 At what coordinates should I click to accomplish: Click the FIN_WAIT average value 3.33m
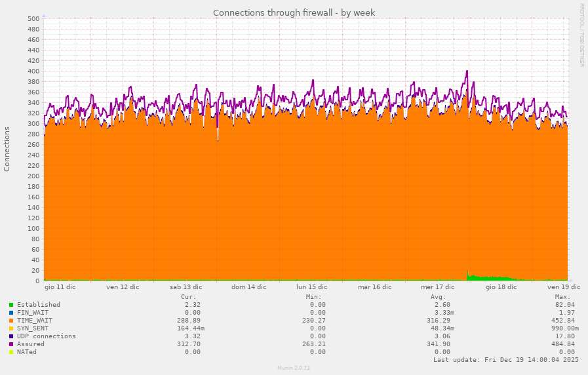coord(444,312)
